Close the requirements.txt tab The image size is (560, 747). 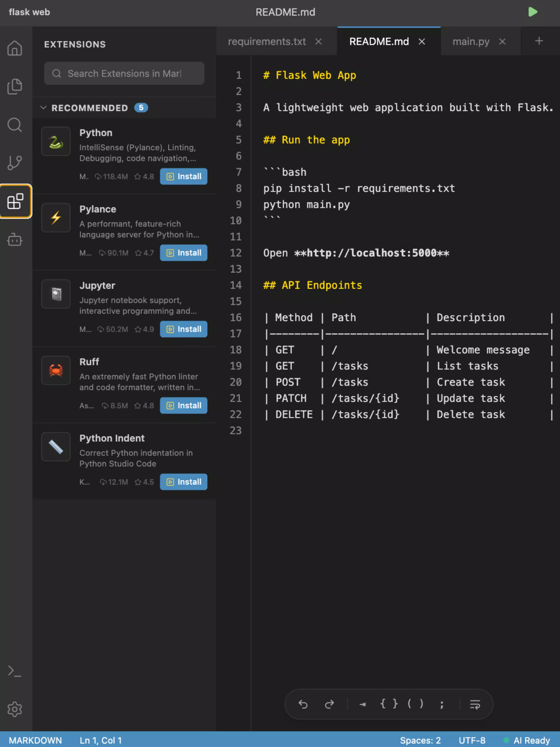[318, 42]
